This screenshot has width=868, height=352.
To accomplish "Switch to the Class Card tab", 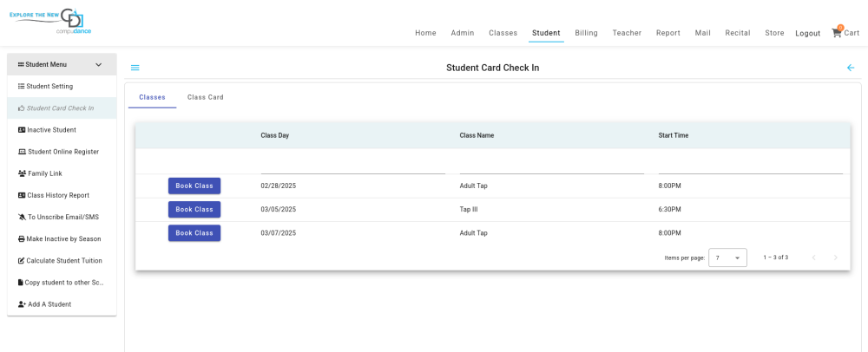I will tap(206, 97).
